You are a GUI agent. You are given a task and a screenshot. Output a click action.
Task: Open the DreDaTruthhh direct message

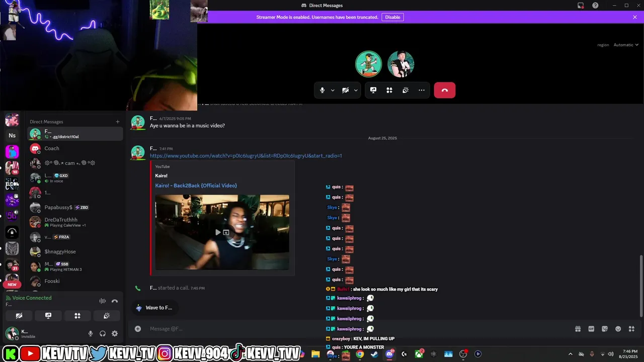click(75, 222)
